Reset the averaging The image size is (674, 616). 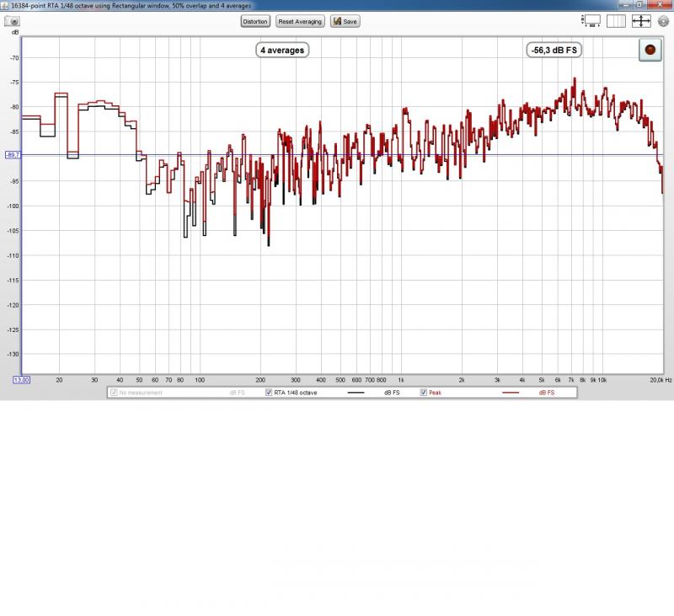click(x=300, y=22)
